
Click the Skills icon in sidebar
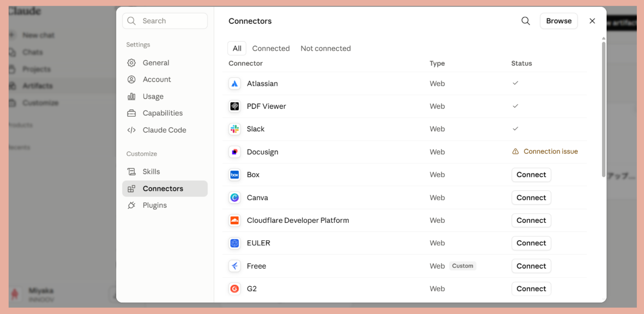[132, 172]
